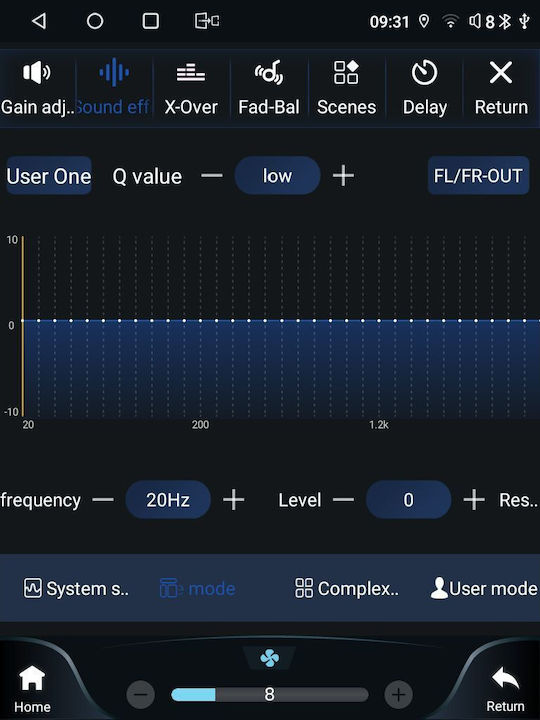540x720 pixels.
Task: Open the Fad-Bal fader balance page
Action: pos(269,88)
